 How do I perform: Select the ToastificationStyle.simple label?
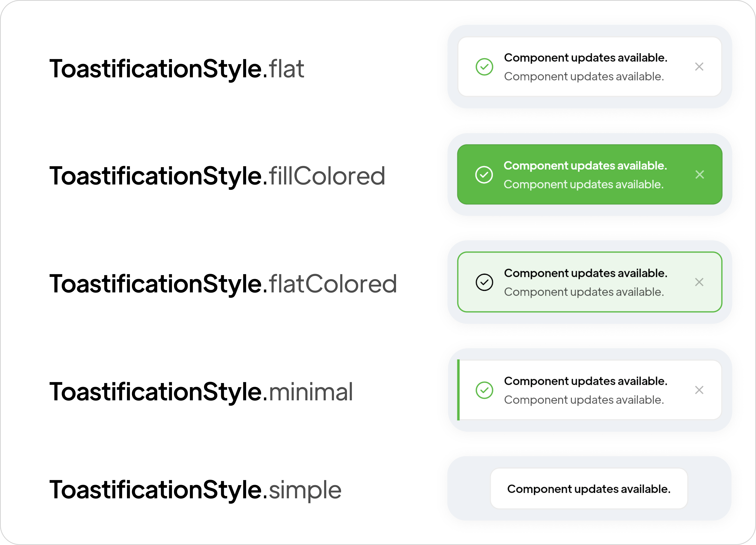(195, 490)
